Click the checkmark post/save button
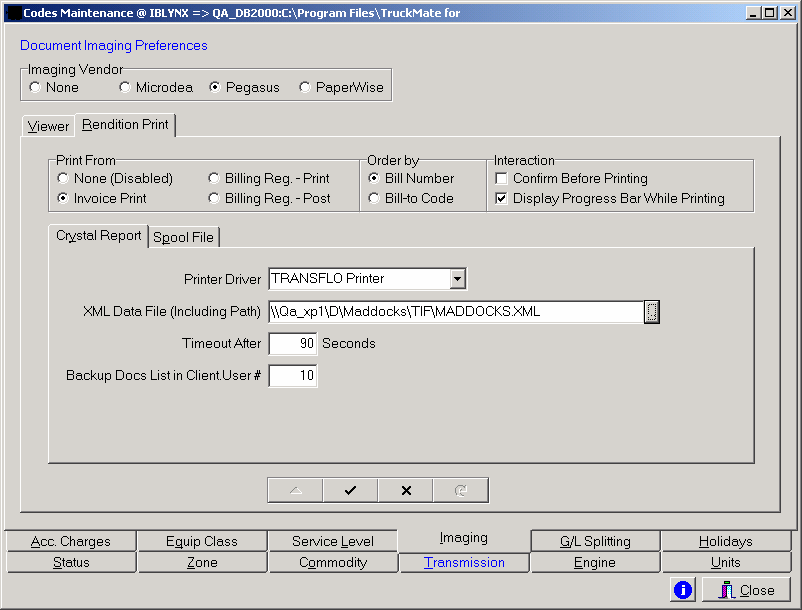Screen dimensions: 802x610 [350, 490]
